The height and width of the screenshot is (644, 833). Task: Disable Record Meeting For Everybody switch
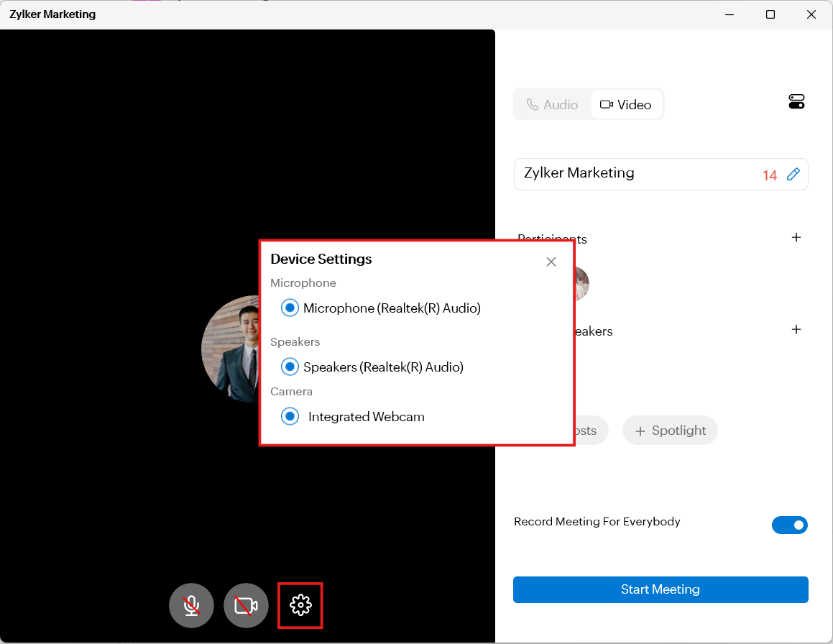(x=789, y=525)
